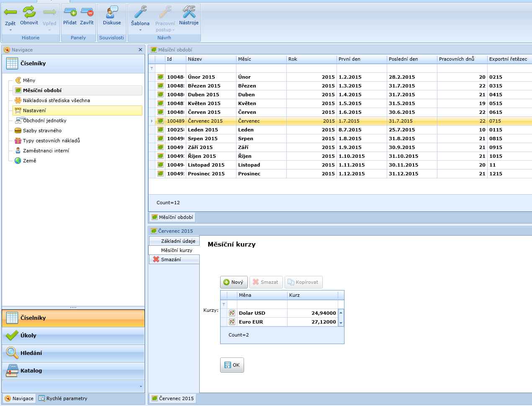Image resolution: width=532 pixels, height=406 pixels.
Task: Open dropdown arrow under Zpět button
Action: point(10,30)
